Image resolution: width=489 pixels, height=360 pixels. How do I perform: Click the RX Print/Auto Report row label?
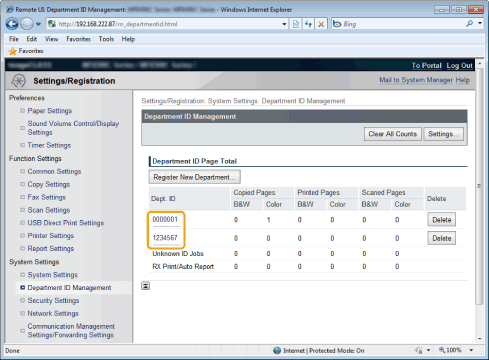183,267
